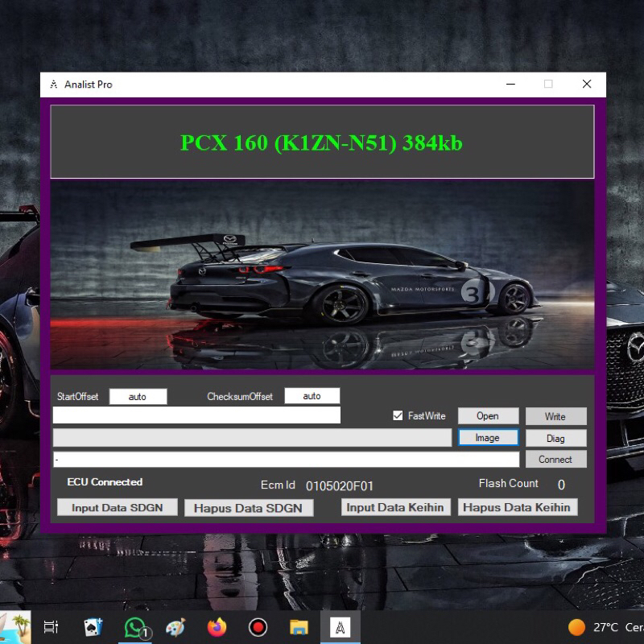644x644 pixels.
Task: Open the Solitaire cards taskbar icon
Action: 93,627
